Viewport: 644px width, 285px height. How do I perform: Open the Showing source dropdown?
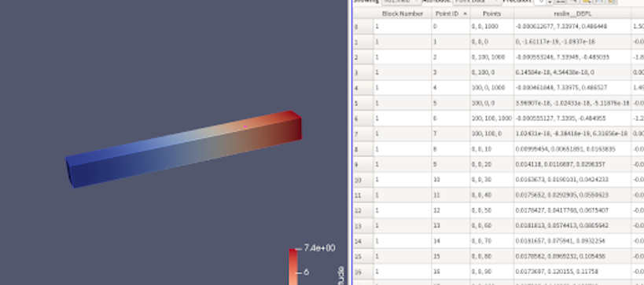[x=400, y=2]
